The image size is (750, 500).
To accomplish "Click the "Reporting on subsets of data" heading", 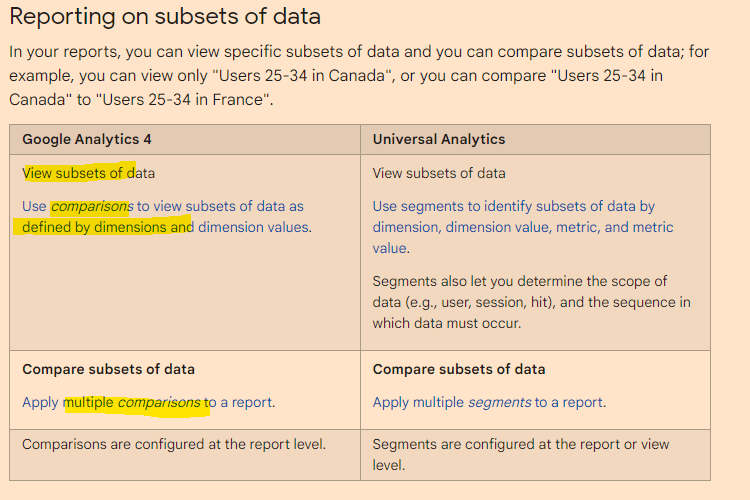I will 165,17.
